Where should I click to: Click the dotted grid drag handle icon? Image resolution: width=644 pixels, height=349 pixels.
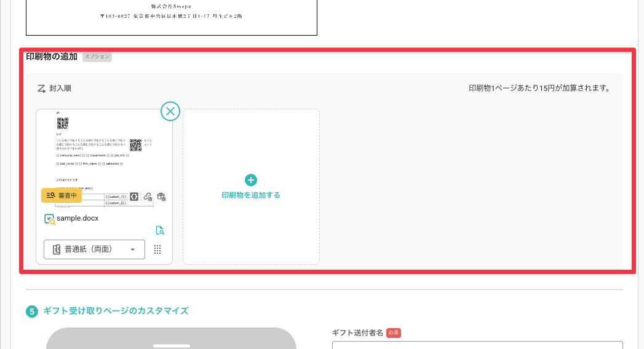point(157,249)
